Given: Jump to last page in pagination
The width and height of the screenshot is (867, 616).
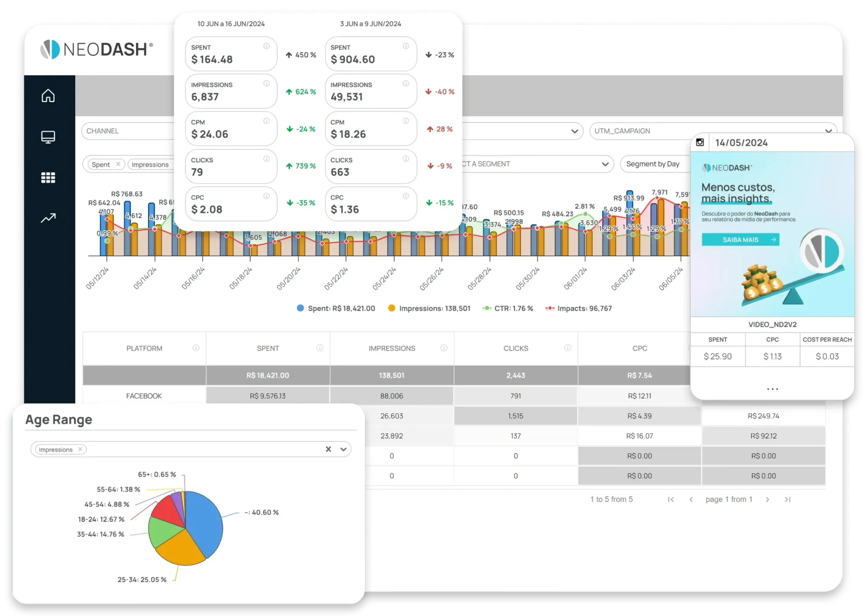Looking at the screenshot, I should (788, 499).
